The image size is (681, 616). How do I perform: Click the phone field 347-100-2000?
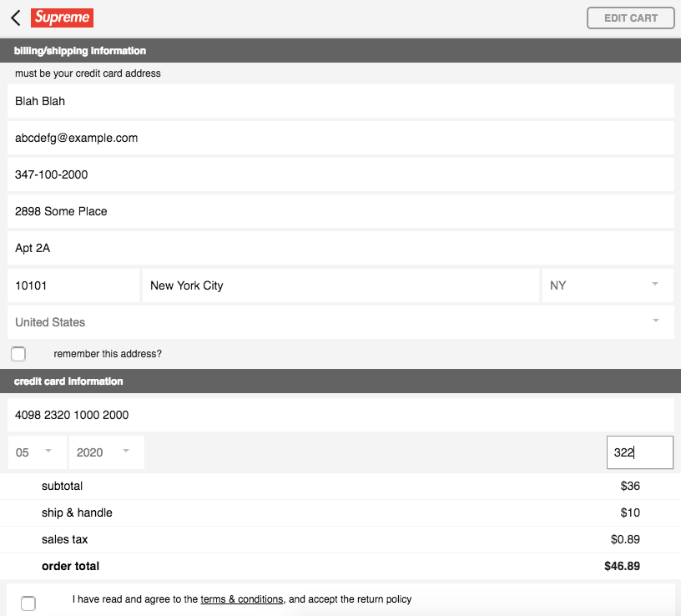[x=340, y=174]
